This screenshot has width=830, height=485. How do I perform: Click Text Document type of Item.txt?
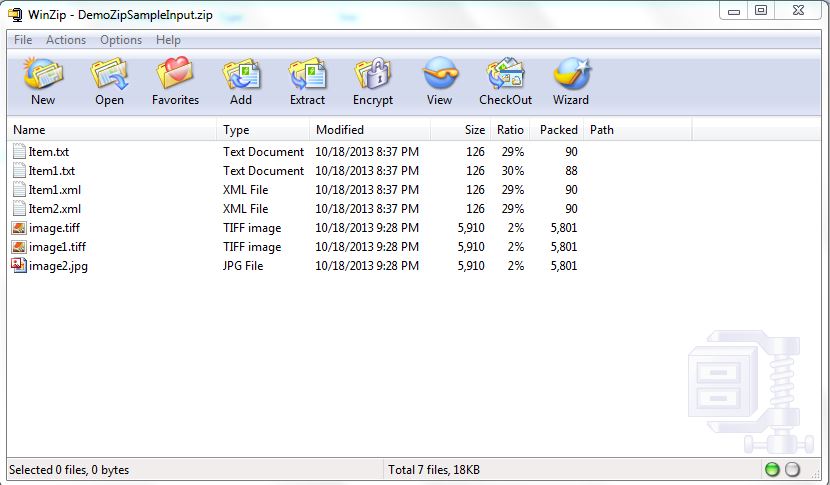264,151
